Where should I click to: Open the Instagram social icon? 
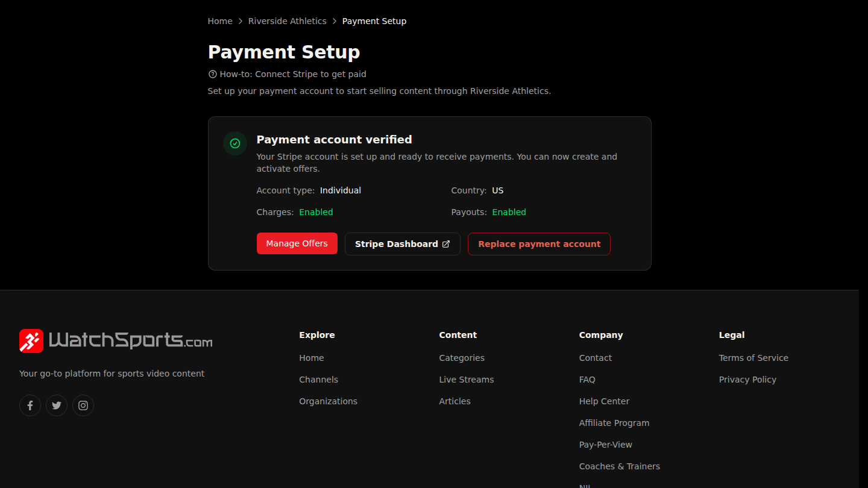(83, 405)
